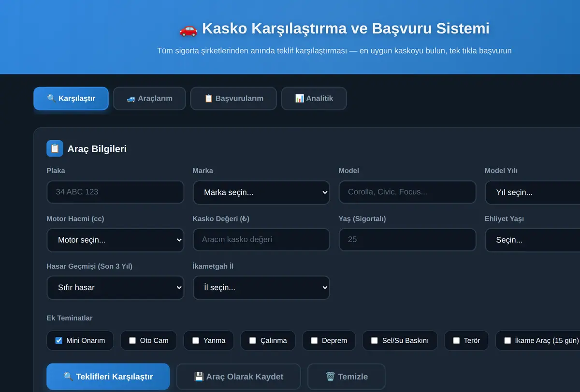Check the Sel/Su Baskını option
580x392 pixels.
(375, 340)
